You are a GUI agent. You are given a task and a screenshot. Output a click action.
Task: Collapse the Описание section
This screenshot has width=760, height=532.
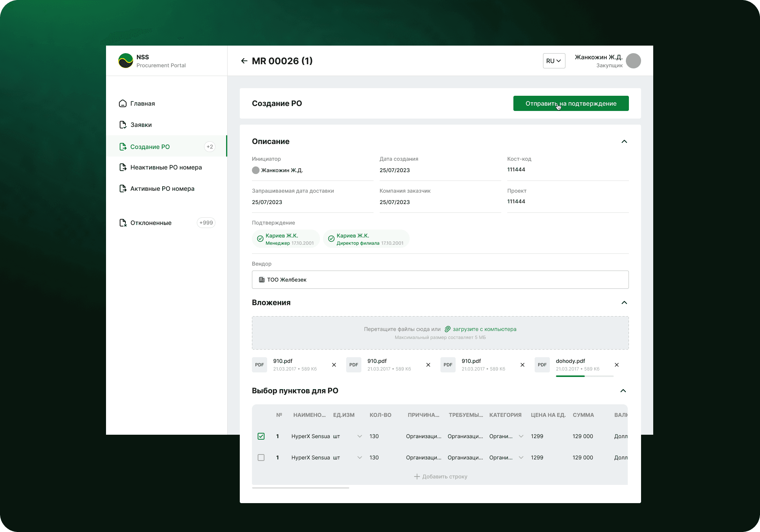(624, 141)
